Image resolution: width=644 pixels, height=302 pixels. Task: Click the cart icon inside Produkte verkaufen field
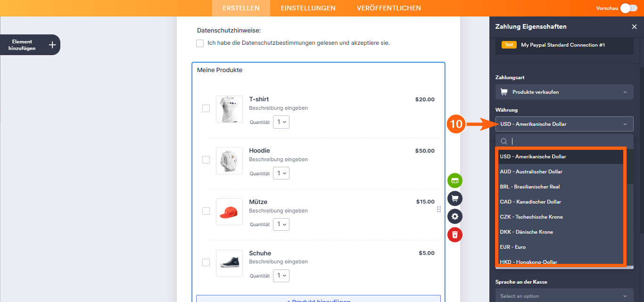click(x=503, y=92)
